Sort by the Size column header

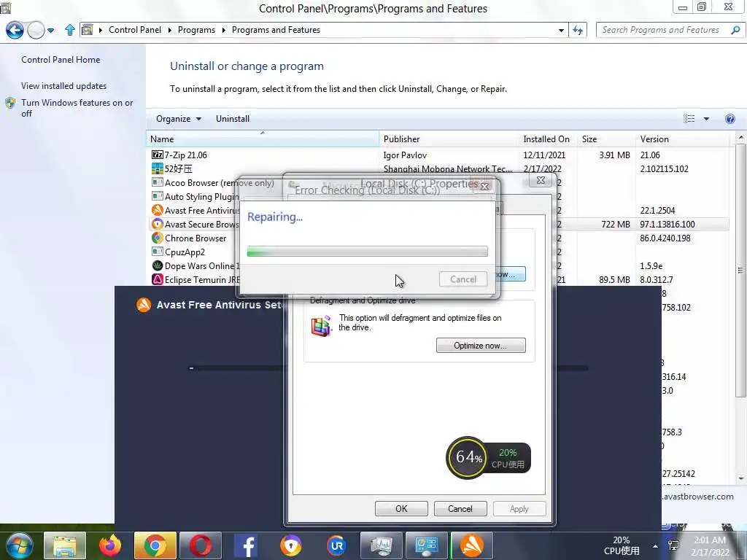(606, 139)
